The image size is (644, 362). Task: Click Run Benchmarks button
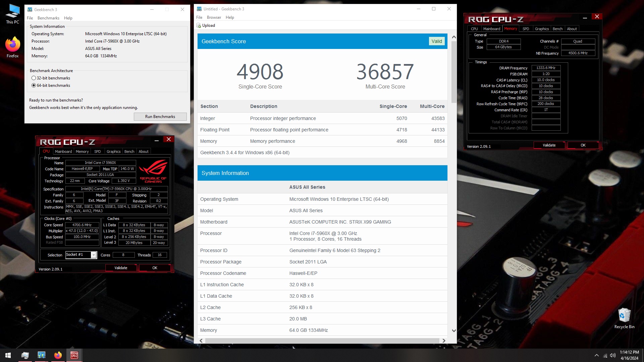[160, 117]
